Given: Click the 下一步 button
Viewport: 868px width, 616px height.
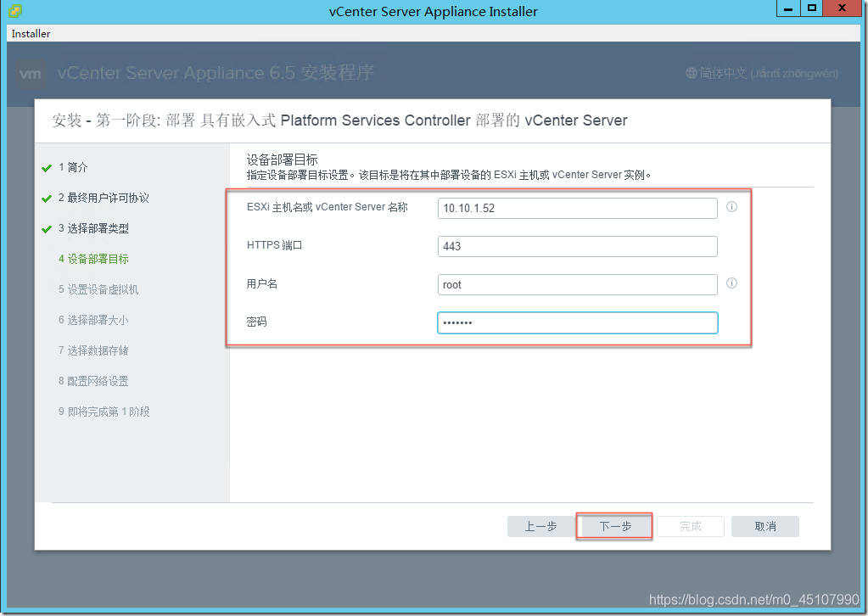Looking at the screenshot, I should pyautogui.click(x=615, y=526).
